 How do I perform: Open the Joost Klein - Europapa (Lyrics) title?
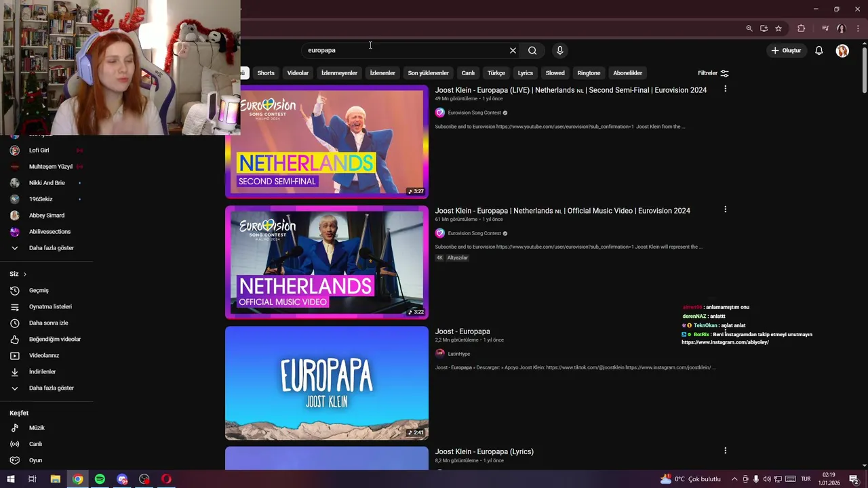pyautogui.click(x=484, y=451)
